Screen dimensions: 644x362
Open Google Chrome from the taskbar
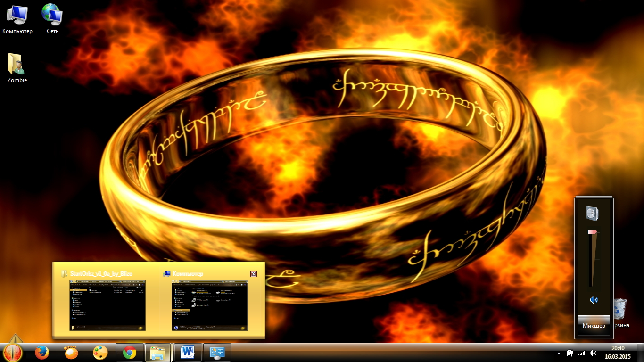pos(130,353)
